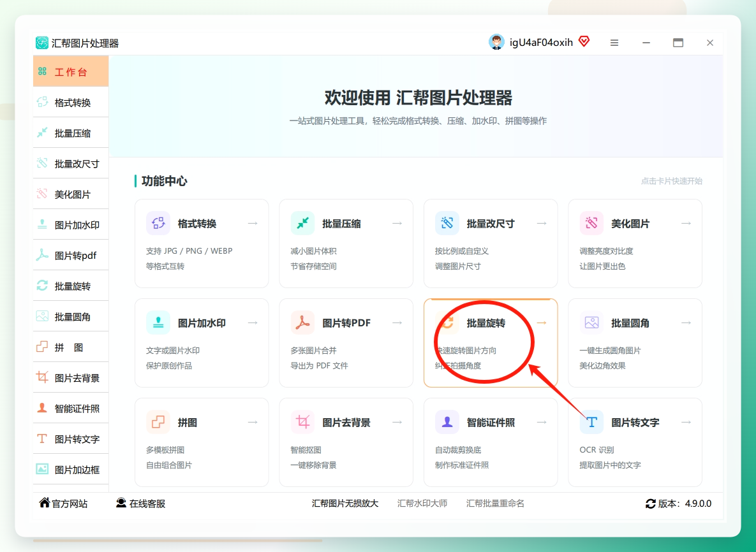The height and width of the screenshot is (552, 756).
Task: Click the 批量压缩 sidebar icon
Action: tap(43, 133)
